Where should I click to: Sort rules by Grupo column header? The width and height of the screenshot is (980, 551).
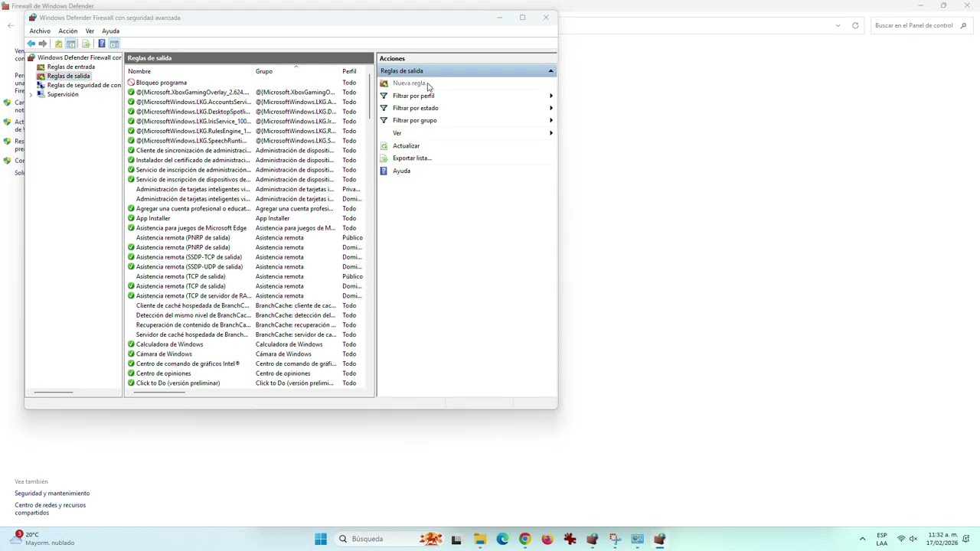pos(296,72)
